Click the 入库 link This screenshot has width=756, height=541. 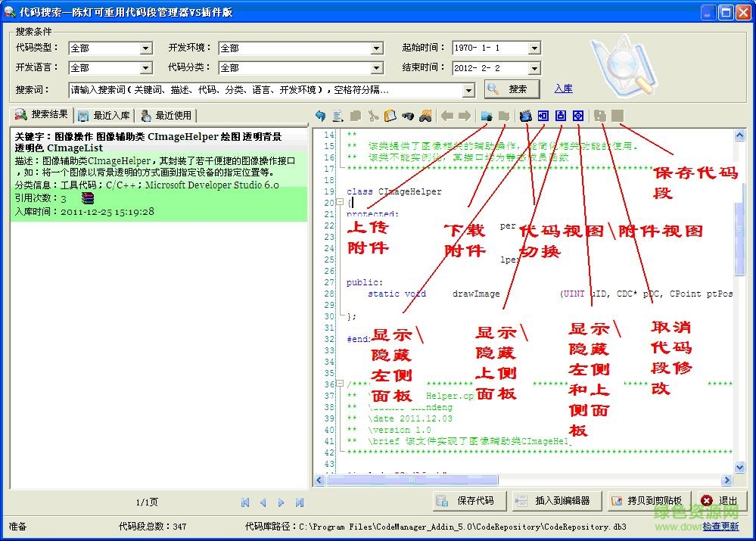(x=563, y=89)
